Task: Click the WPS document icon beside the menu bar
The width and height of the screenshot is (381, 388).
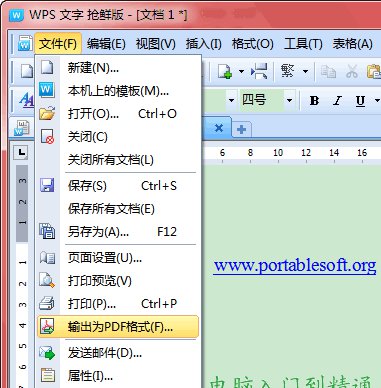Action: coord(25,43)
